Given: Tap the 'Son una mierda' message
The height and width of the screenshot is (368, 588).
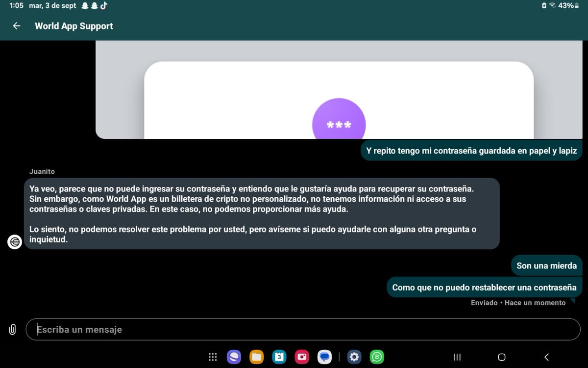Looking at the screenshot, I should click(546, 265).
